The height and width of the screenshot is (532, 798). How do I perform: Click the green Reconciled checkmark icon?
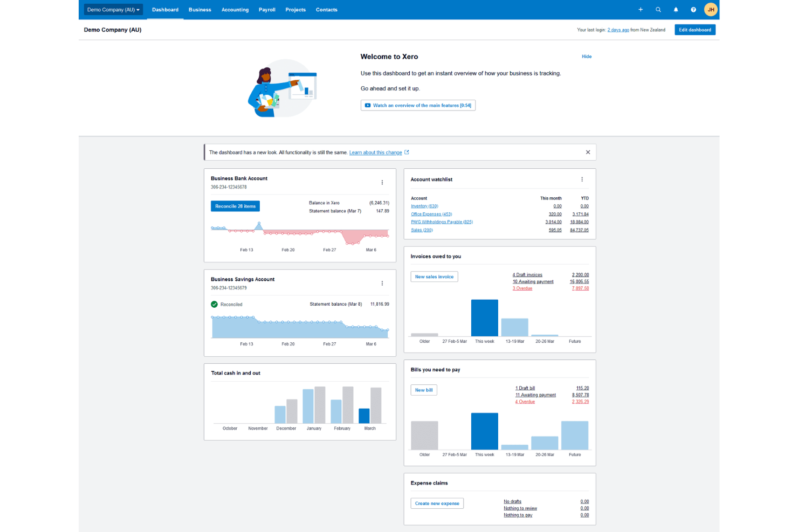point(214,305)
